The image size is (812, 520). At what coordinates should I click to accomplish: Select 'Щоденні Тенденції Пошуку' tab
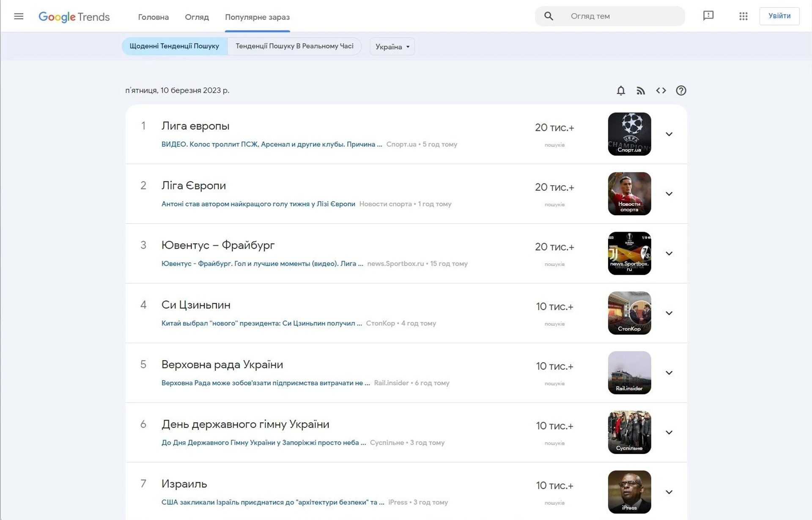coord(174,46)
